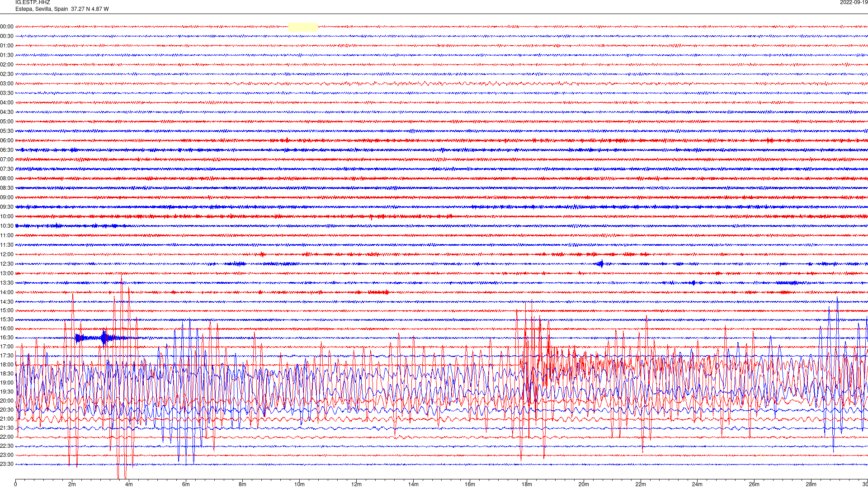Click the 4m tick label on time axis
This screenshot has height=488, width=868.
coord(129,484)
